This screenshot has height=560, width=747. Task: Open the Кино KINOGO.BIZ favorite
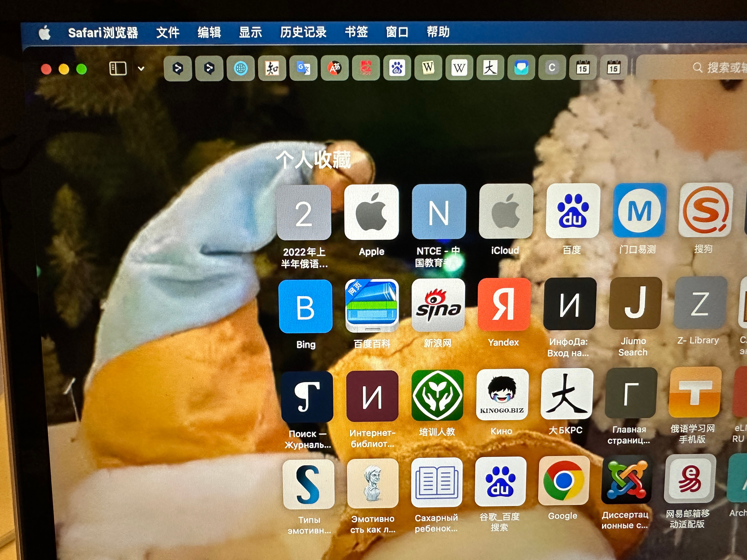pyautogui.click(x=502, y=395)
